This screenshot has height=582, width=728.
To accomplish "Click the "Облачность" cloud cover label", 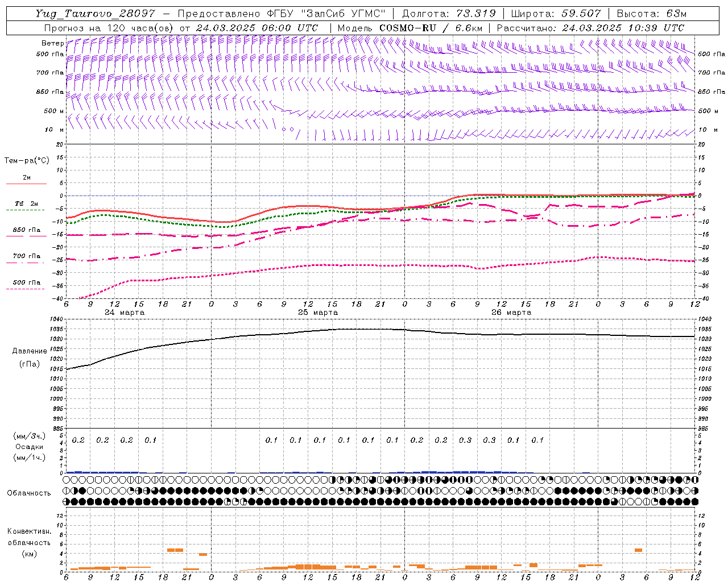I will coord(29,493).
